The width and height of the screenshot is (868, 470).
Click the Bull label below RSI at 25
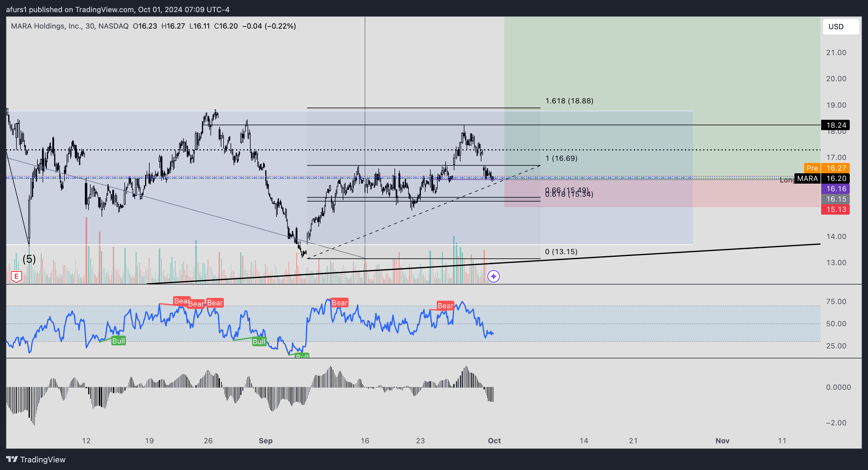(x=302, y=355)
